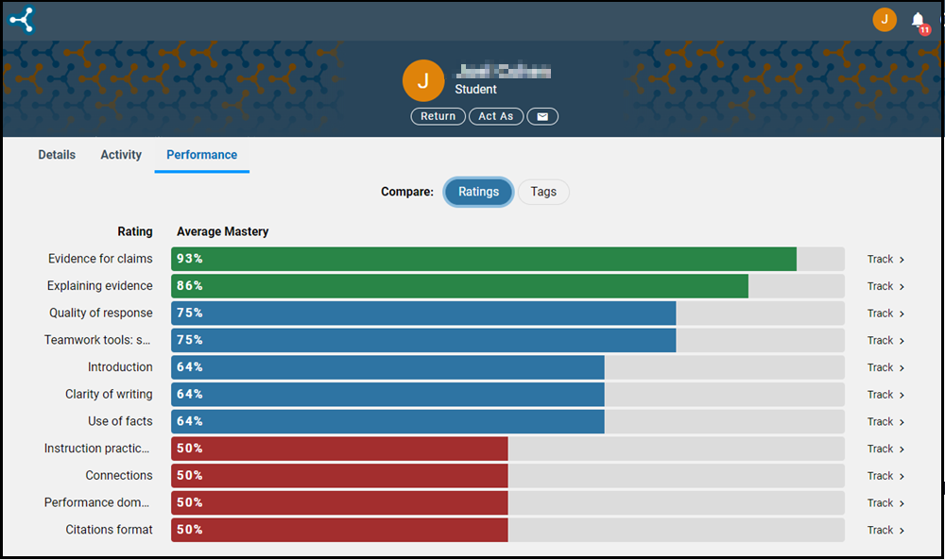Click the Introduction 64% mastery bar
945x560 pixels.
pos(387,367)
